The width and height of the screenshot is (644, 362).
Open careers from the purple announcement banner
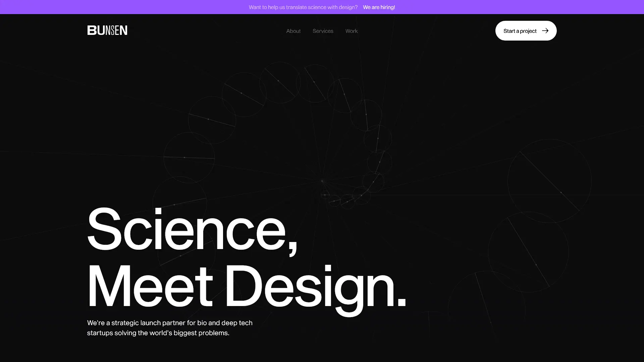[379, 7]
